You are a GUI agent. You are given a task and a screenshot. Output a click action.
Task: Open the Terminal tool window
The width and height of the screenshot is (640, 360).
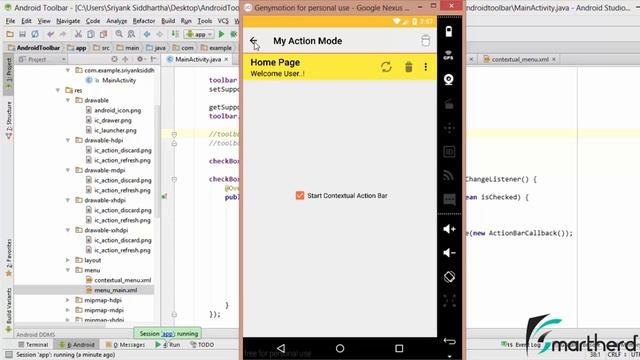pos(33,345)
